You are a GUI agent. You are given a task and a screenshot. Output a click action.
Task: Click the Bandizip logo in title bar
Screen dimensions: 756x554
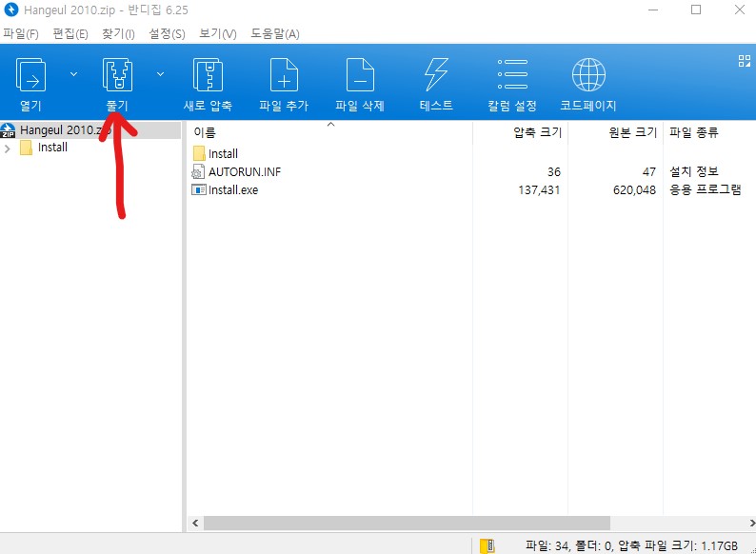pyautogui.click(x=10, y=10)
